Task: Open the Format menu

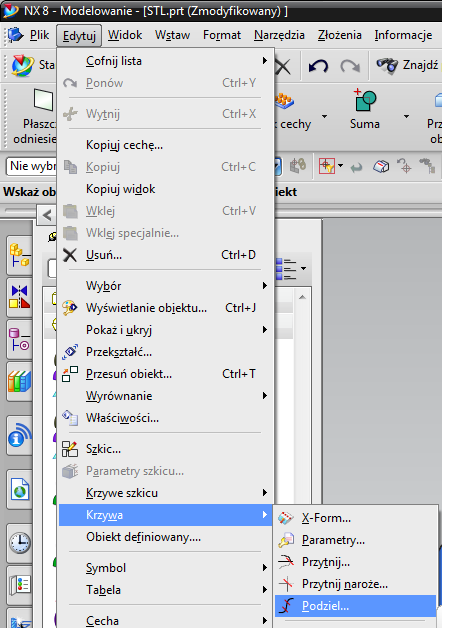Action: [222, 35]
